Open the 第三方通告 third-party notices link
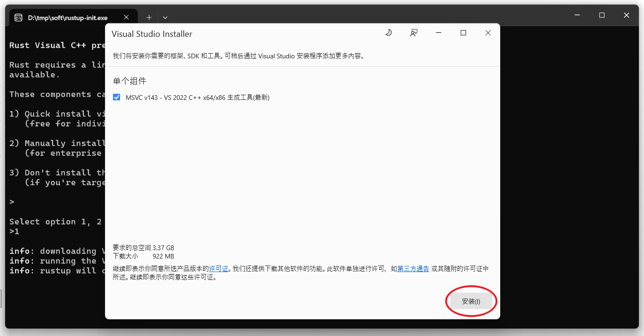Image resolution: width=644 pixels, height=336 pixels. point(413,269)
